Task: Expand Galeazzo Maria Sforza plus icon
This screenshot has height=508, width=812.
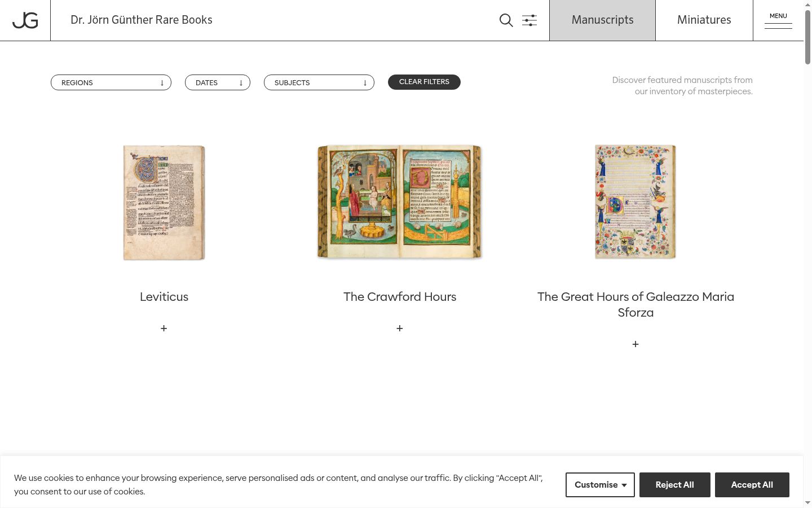Action: pyautogui.click(x=636, y=344)
